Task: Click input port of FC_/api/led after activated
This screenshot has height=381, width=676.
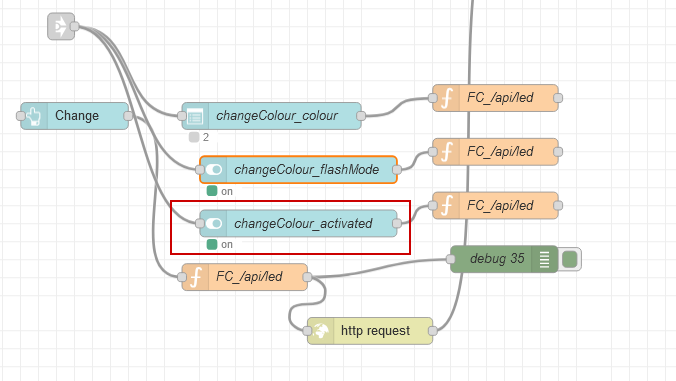Action: pos(433,206)
